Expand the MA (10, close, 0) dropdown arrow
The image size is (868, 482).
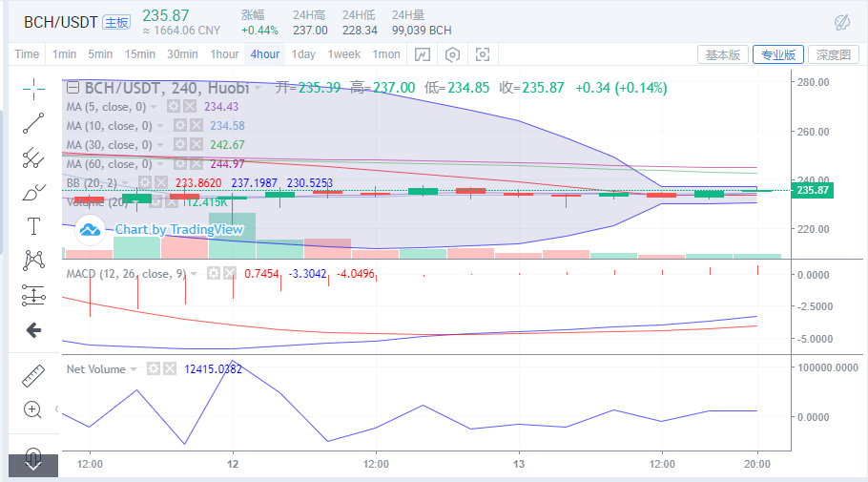point(159,126)
